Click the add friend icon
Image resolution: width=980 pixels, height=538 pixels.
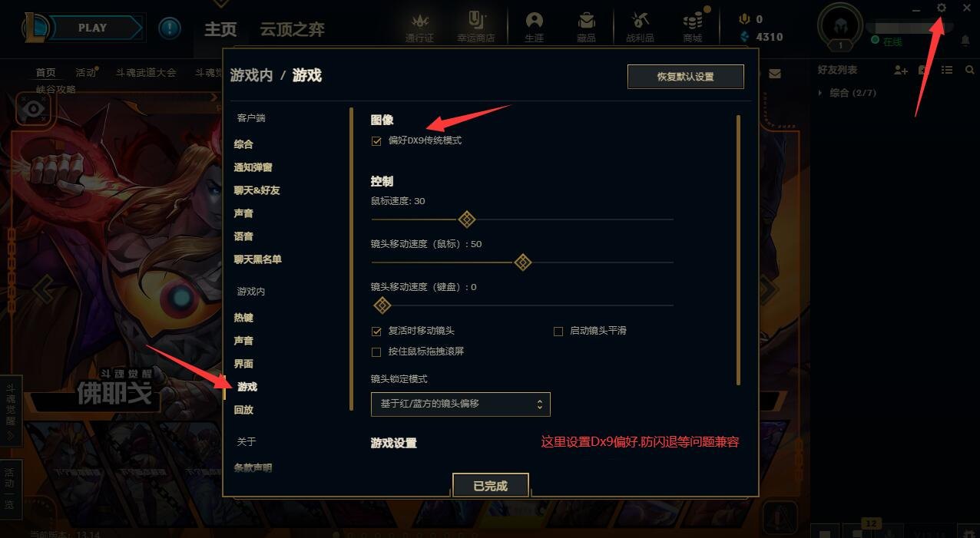[901, 71]
